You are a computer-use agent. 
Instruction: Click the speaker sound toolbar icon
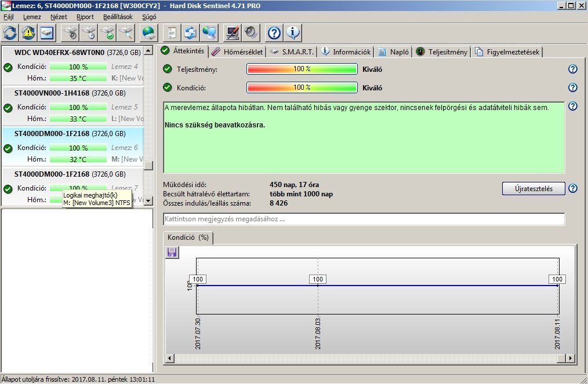tap(251, 33)
